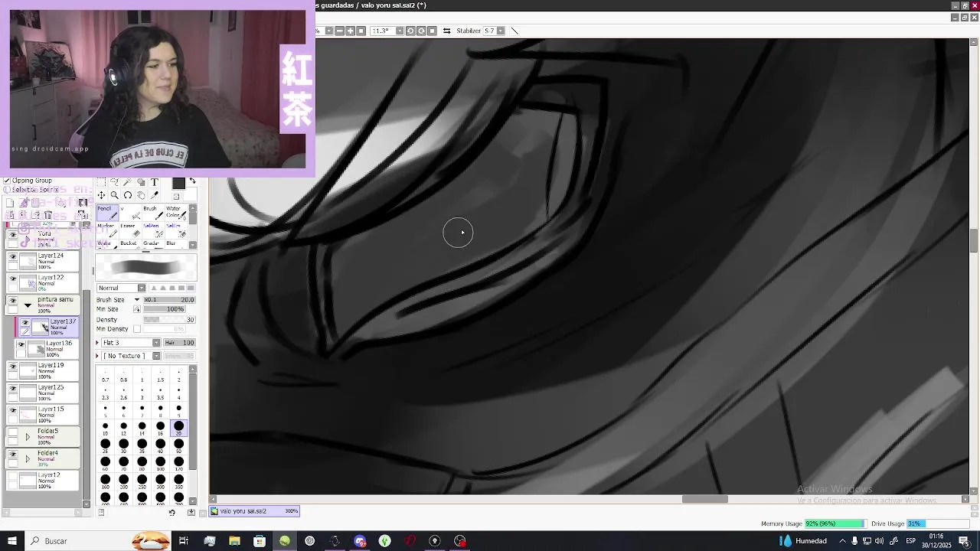Pick the magic wand tool
The image size is (980, 551).
127,182
